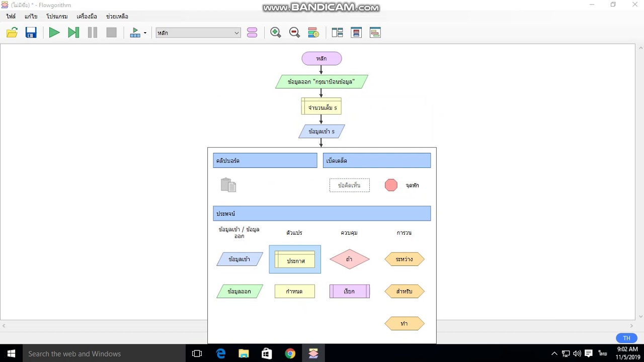Open the Variable Watch window icon
The width and height of the screenshot is (644, 362).
point(356,33)
